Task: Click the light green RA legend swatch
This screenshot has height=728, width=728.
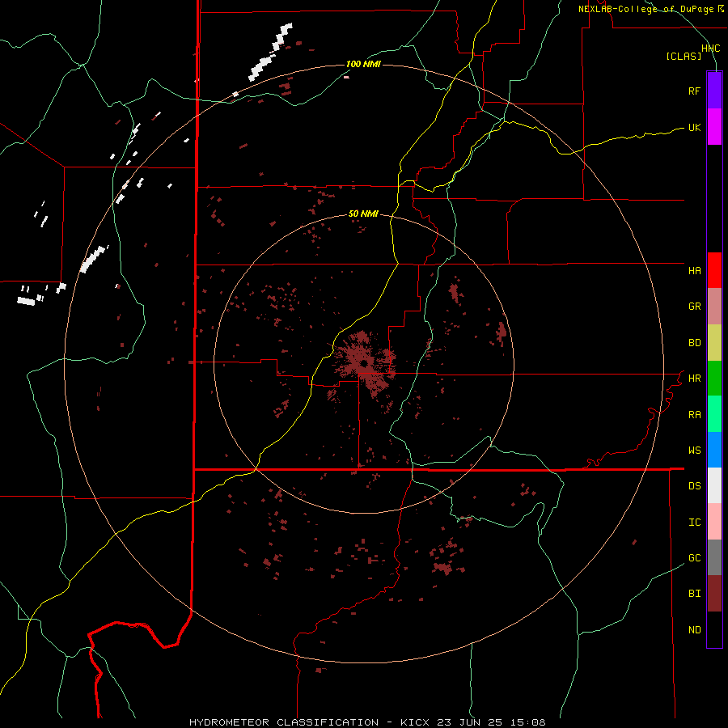Action: point(714,414)
